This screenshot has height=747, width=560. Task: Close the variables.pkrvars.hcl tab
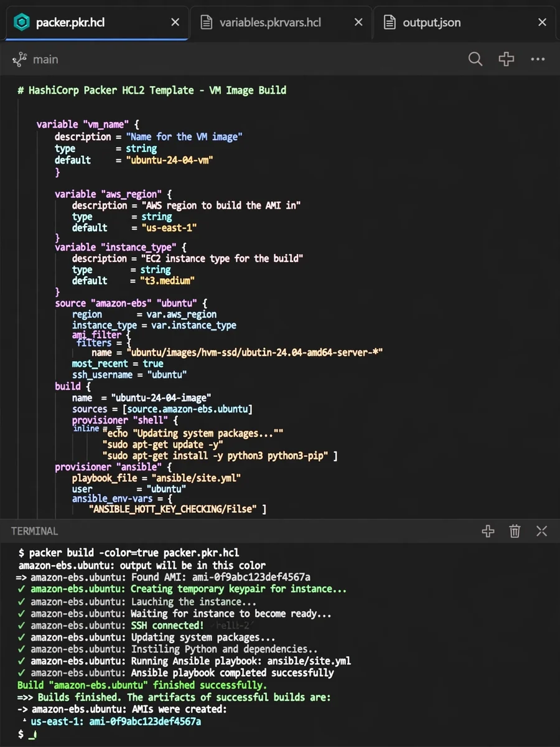click(358, 22)
